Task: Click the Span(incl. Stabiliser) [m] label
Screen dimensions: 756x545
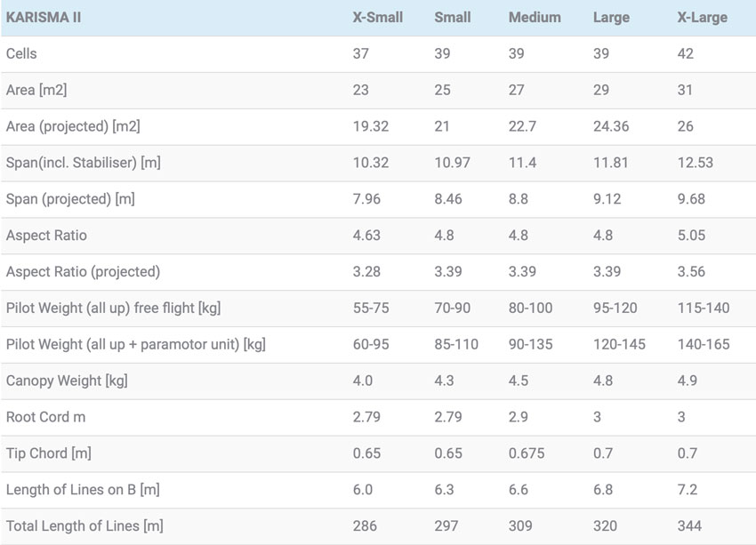Action: click(x=83, y=163)
